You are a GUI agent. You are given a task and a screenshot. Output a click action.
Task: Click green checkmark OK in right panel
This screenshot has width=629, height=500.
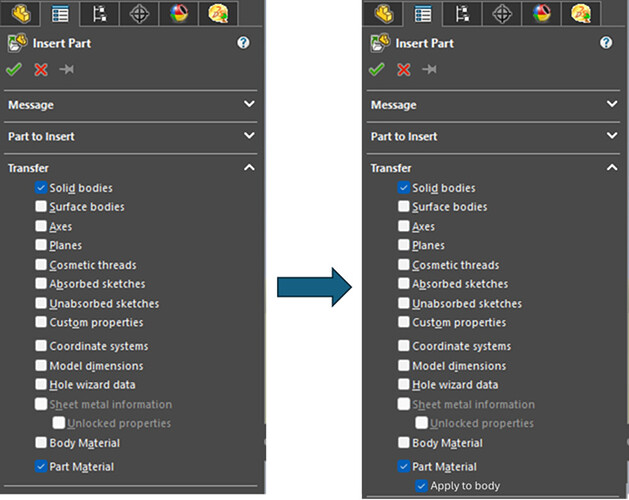[376, 69]
